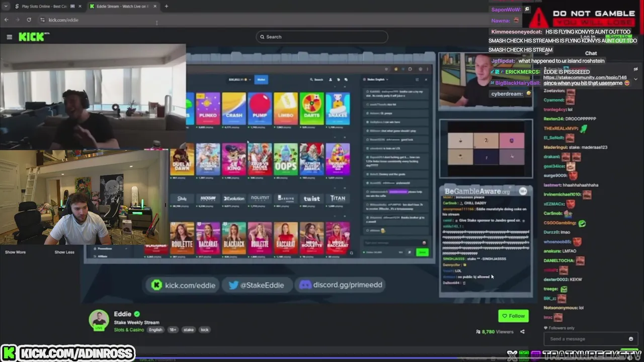Select the Hacksaw provider logo
The height and width of the screenshot is (362, 644).
tap(208, 199)
